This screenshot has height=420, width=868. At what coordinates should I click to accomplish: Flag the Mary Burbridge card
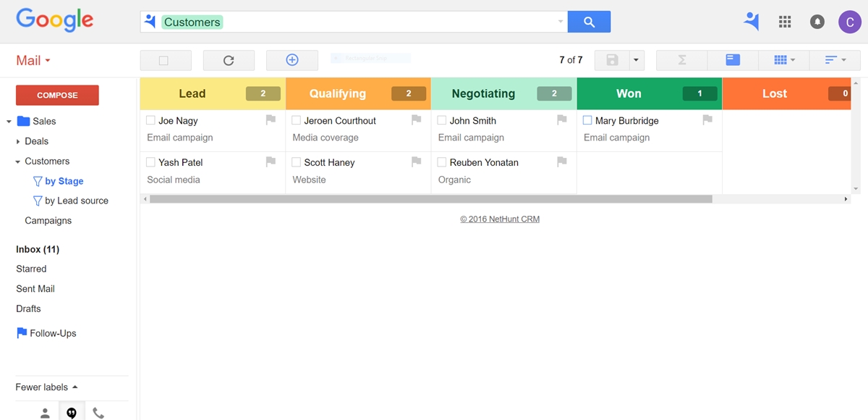click(707, 120)
